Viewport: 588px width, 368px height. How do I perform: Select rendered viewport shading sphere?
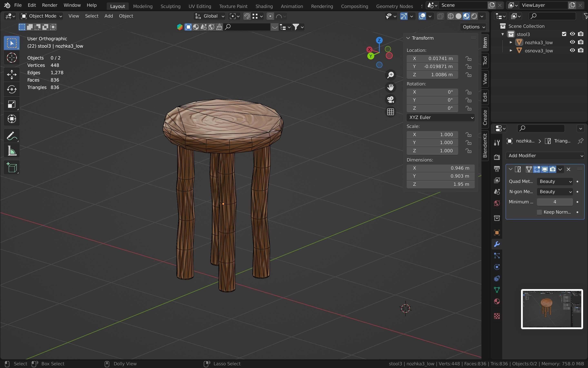click(x=474, y=16)
